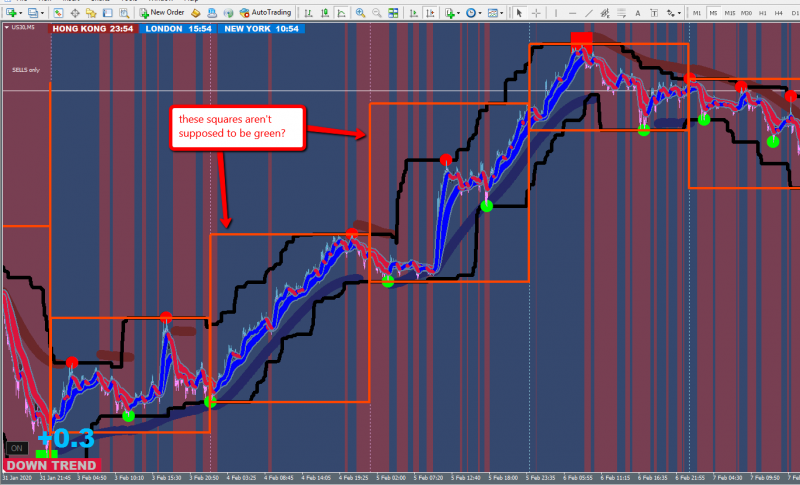Viewport: 800px width, 485px height.
Task: Expand the arrows tool dropdown
Action: coord(679,13)
